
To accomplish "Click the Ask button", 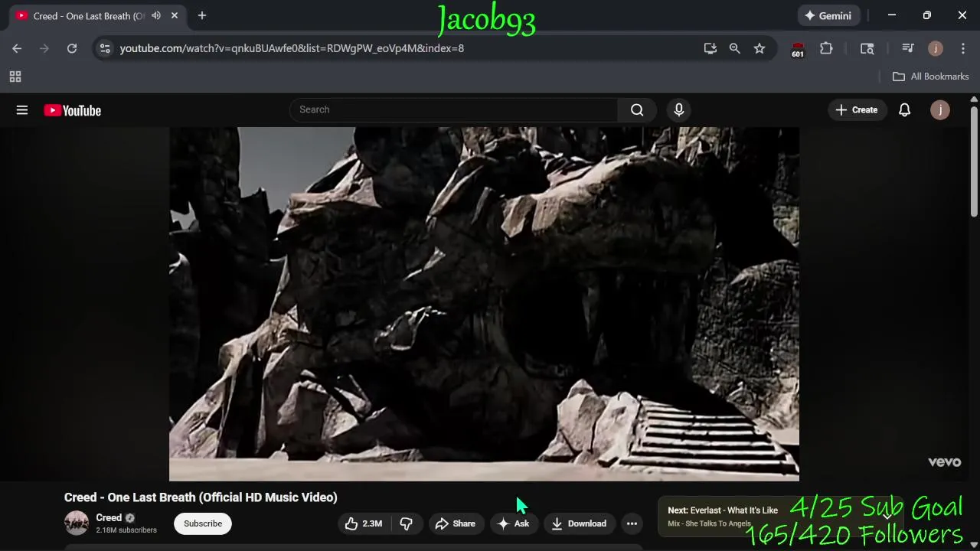I will [x=513, y=523].
